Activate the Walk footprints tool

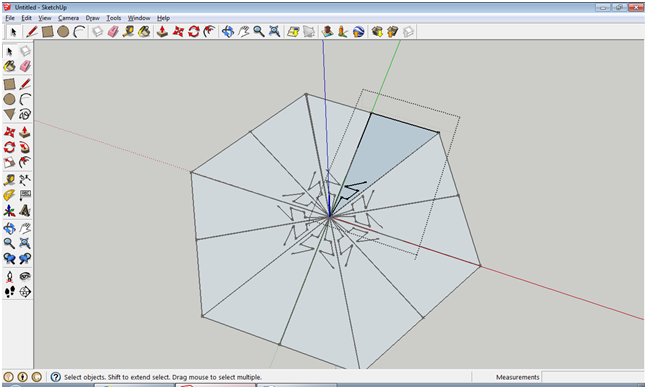(x=9, y=292)
